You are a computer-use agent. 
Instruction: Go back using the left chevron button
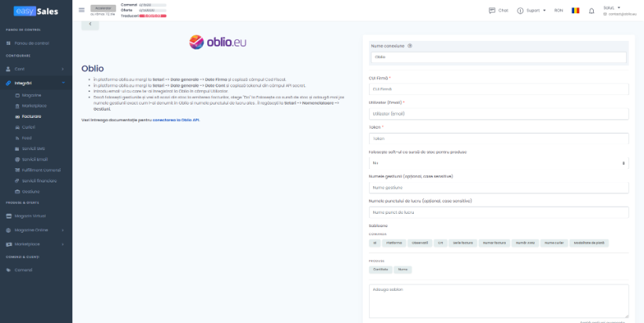tap(90, 24)
